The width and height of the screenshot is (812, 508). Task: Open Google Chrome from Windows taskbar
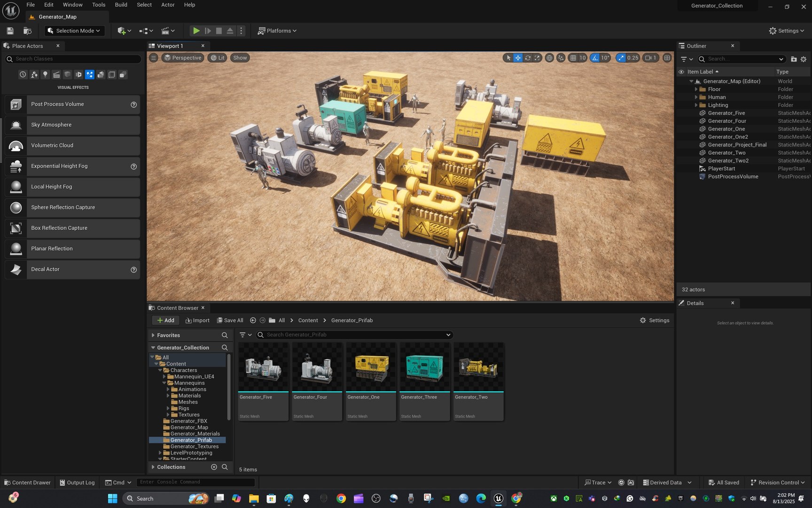click(x=341, y=499)
